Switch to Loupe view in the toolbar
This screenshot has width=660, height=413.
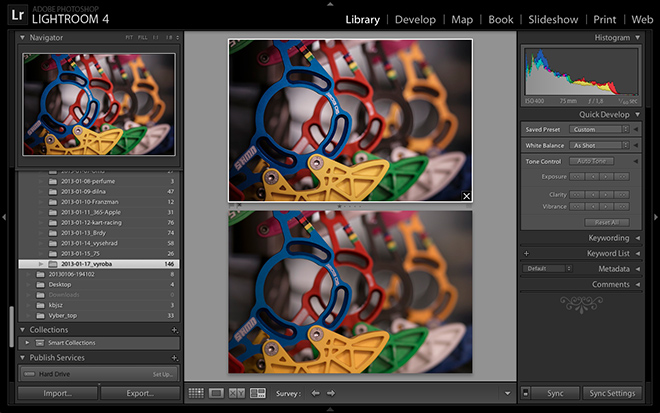(216, 393)
